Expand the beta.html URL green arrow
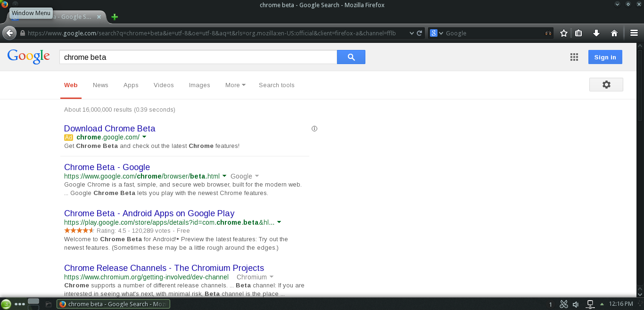The height and width of the screenshot is (310, 644). [224, 176]
